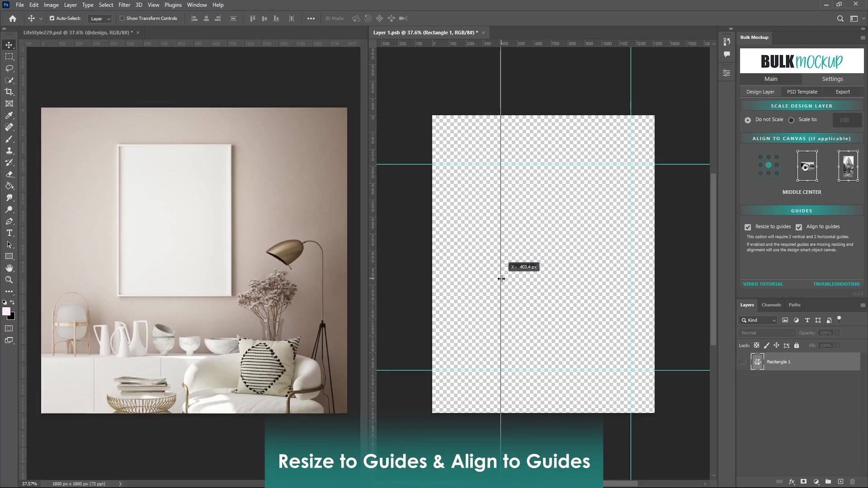Screen dimensions: 868x488
Task: Uncheck the Resize to guides option
Action: pyautogui.click(x=748, y=227)
